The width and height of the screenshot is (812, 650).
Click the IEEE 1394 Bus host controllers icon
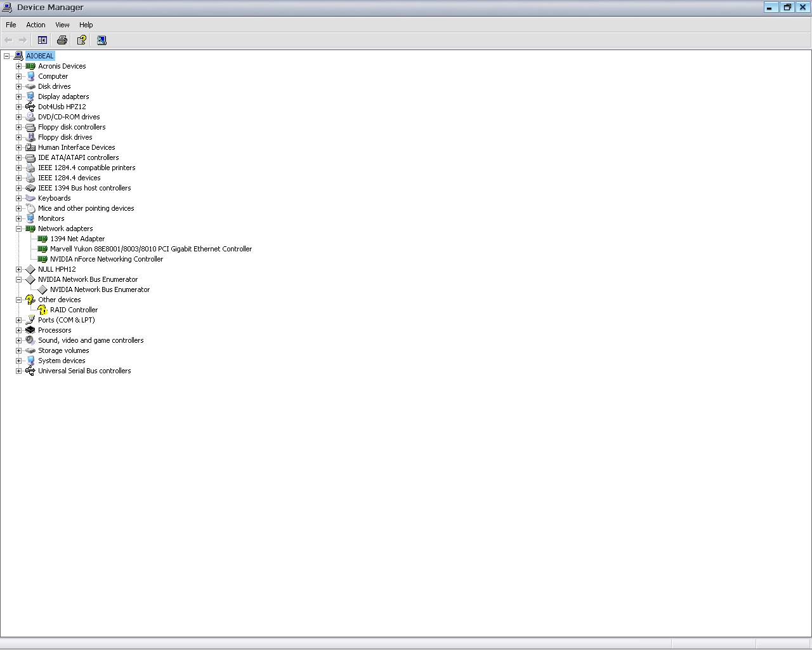(x=30, y=188)
